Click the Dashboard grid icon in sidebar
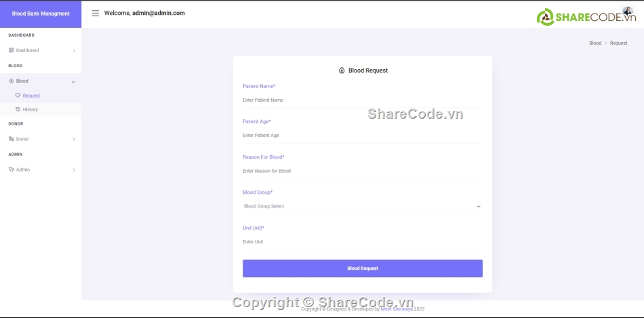 [x=11, y=50]
